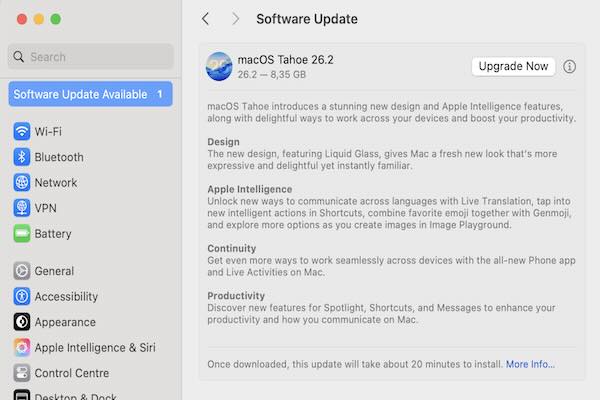This screenshot has width=600, height=400.
Task: Click the forward navigation chevron
Action: pos(235,19)
